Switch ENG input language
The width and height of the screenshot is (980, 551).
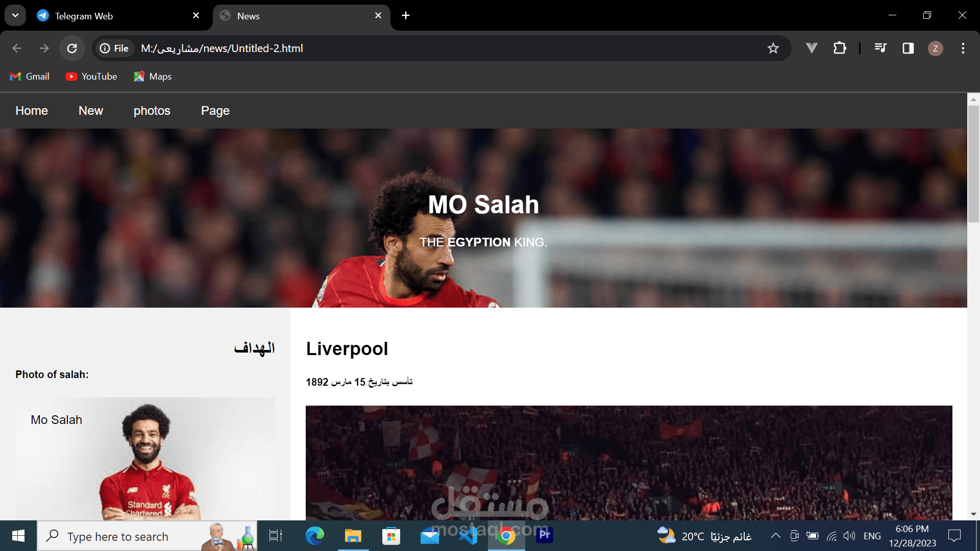pyautogui.click(x=872, y=536)
